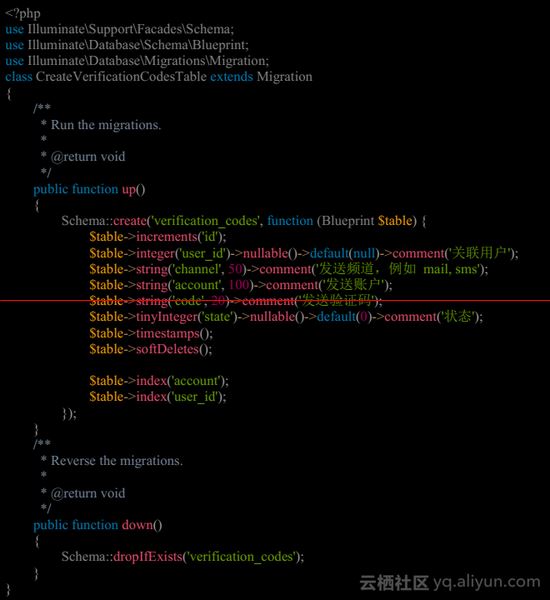Click the string('channel', 50) line

(x=289, y=269)
